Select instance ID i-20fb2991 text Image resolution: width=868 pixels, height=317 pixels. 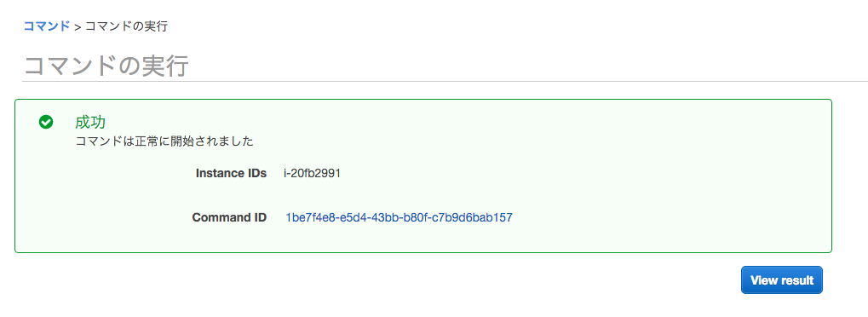(312, 174)
